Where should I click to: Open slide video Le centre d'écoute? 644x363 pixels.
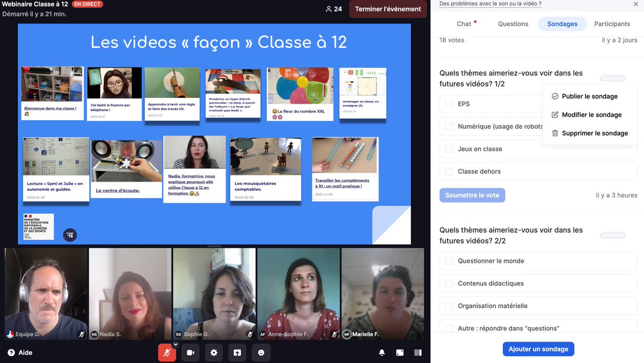point(126,169)
